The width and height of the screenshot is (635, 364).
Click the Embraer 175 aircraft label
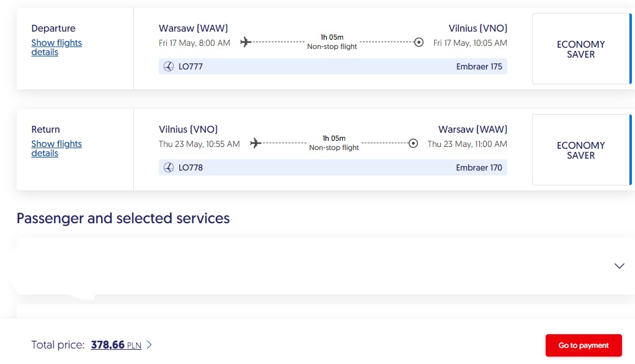pyautogui.click(x=479, y=66)
